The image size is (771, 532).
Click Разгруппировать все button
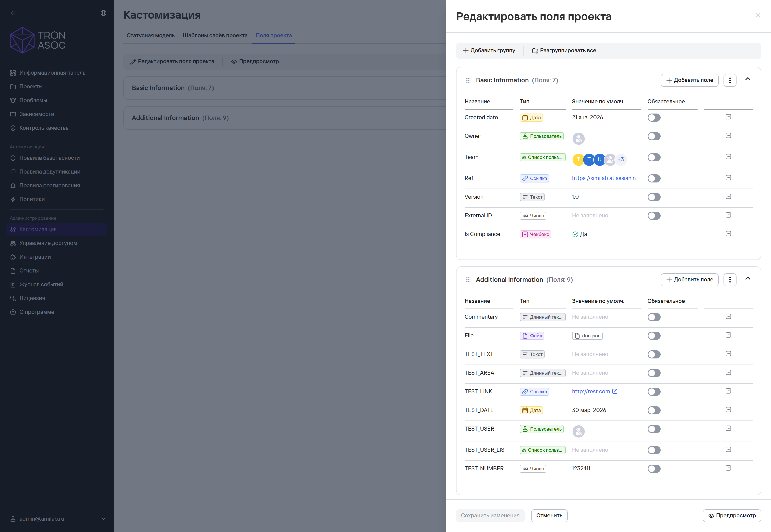click(564, 51)
